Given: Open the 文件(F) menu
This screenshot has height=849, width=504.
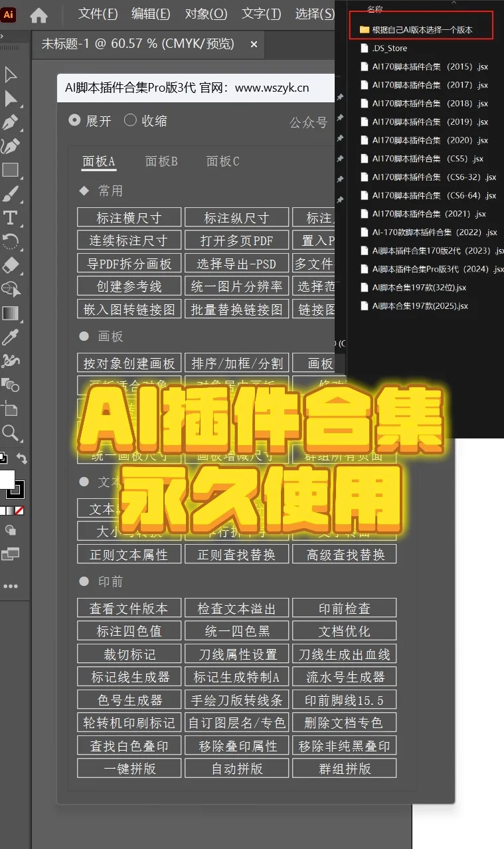Looking at the screenshot, I should coord(98,14).
